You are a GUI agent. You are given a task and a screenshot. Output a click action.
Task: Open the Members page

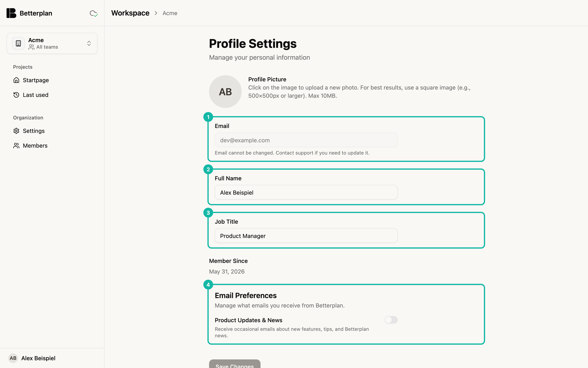click(x=52, y=146)
